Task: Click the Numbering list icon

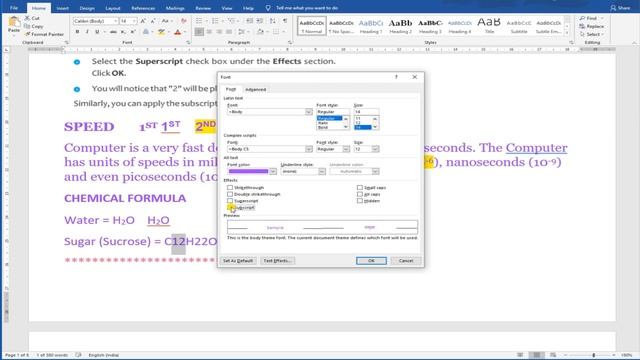Action: point(215,21)
